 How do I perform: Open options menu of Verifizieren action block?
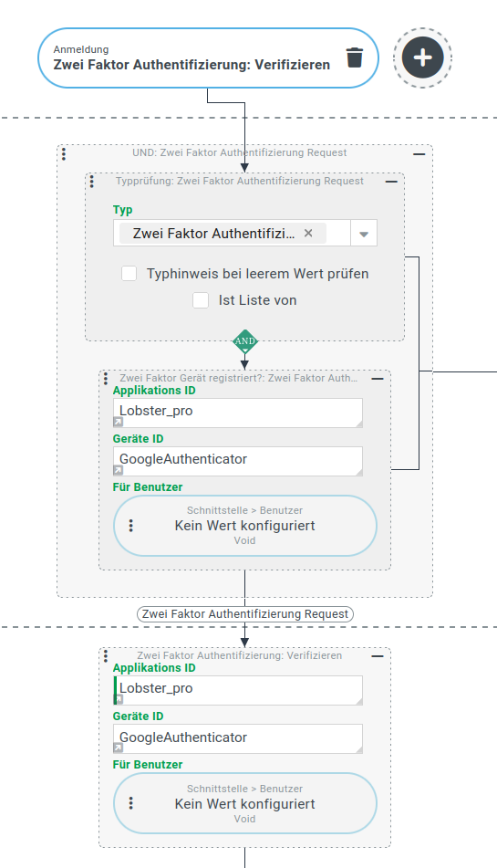pos(106,656)
